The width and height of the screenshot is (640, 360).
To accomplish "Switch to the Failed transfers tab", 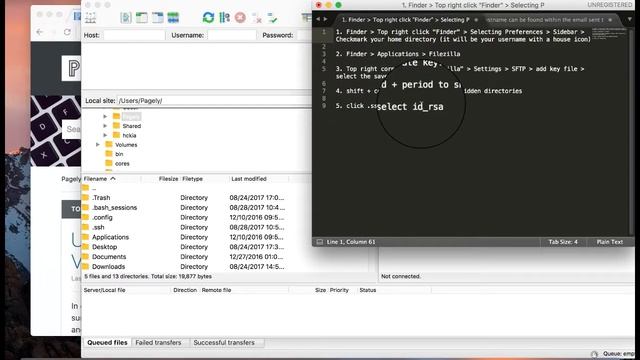I will (158, 343).
